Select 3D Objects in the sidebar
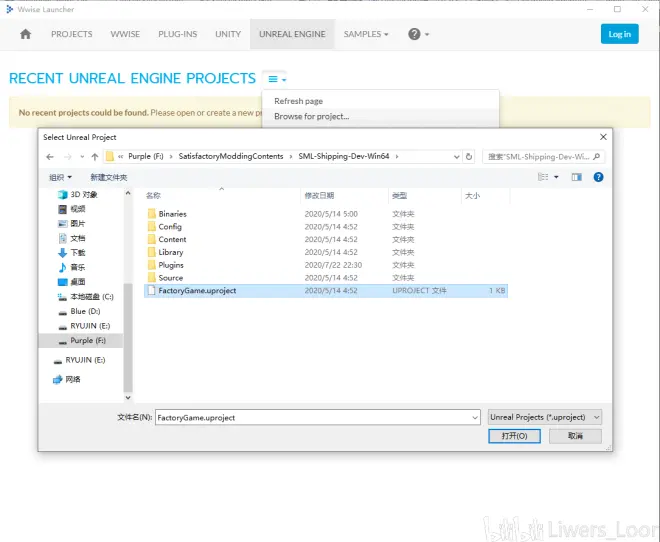Screen dimensions: 660x542 click(x=77, y=194)
